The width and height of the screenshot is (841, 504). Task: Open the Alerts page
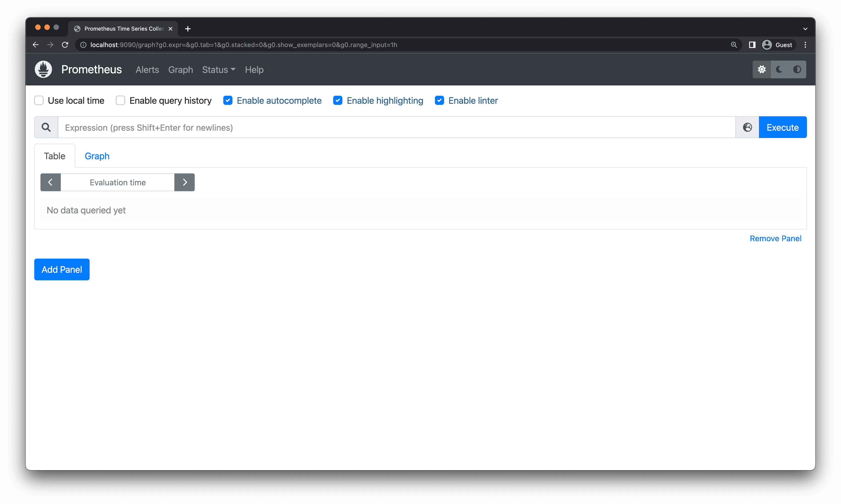[147, 70]
